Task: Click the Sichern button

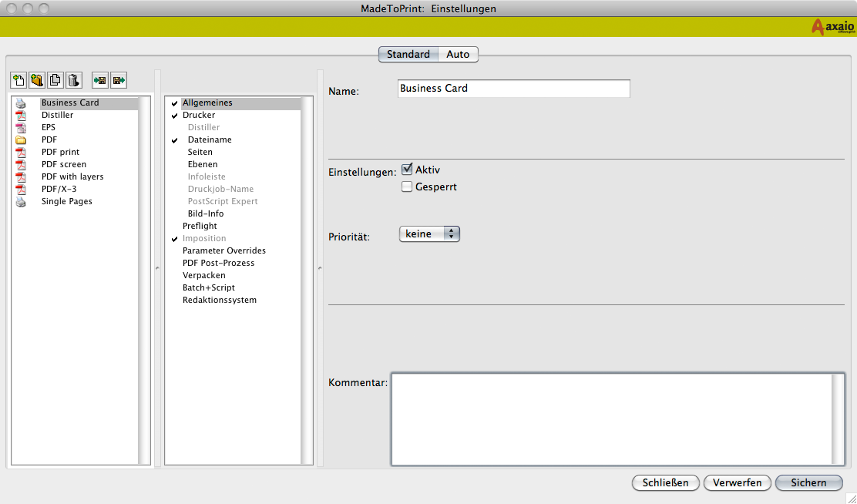Action: coord(808,482)
